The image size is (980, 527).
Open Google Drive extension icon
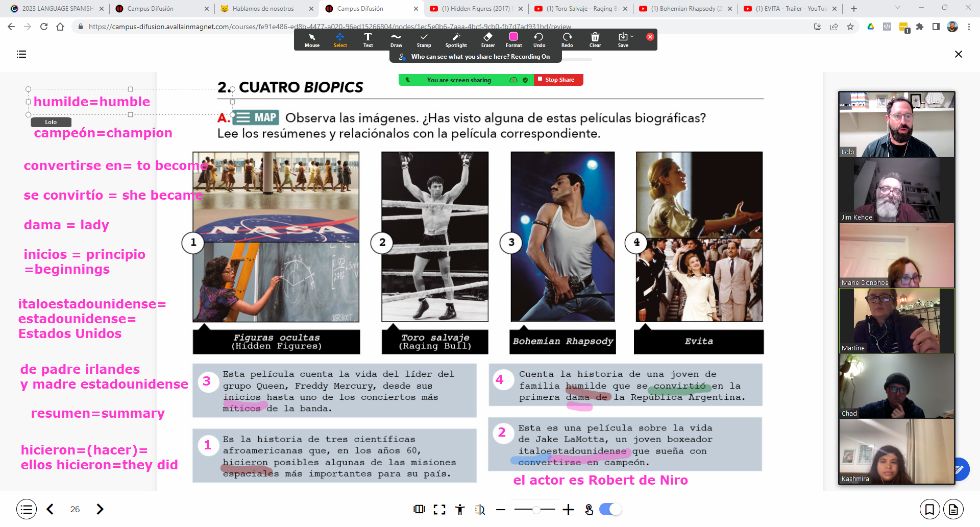coord(871,27)
